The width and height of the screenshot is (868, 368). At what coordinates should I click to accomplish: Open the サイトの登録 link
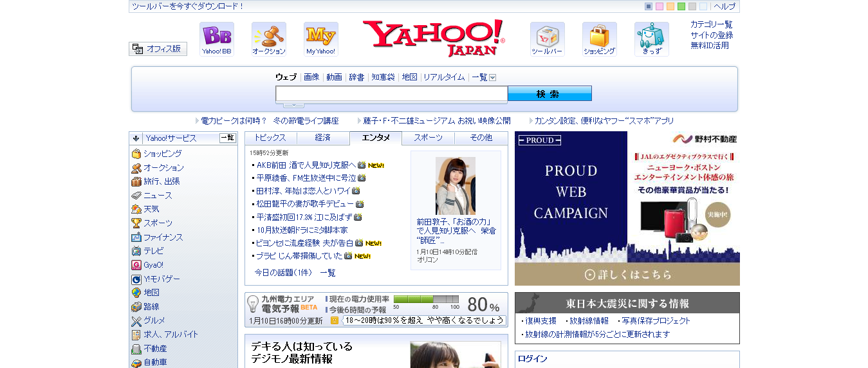[712, 35]
